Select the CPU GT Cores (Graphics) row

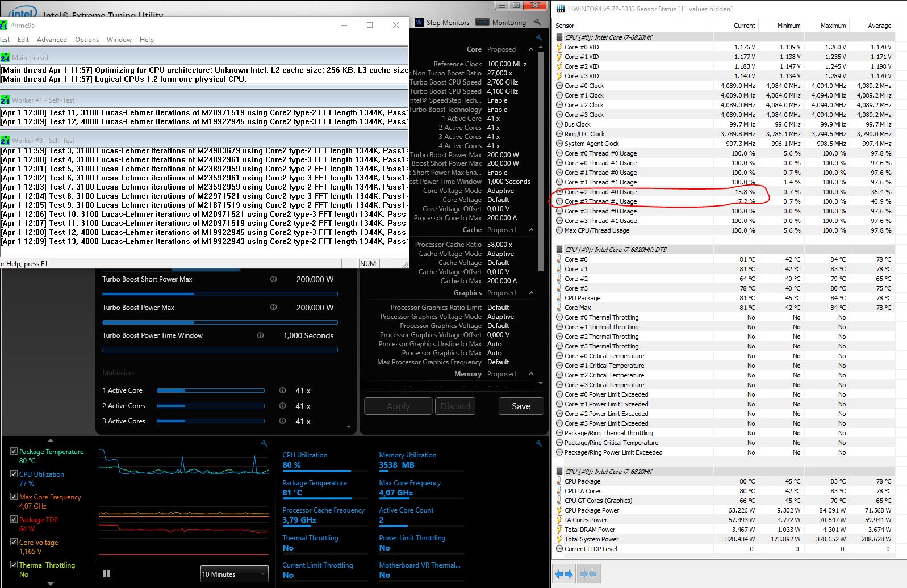(724, 501)
